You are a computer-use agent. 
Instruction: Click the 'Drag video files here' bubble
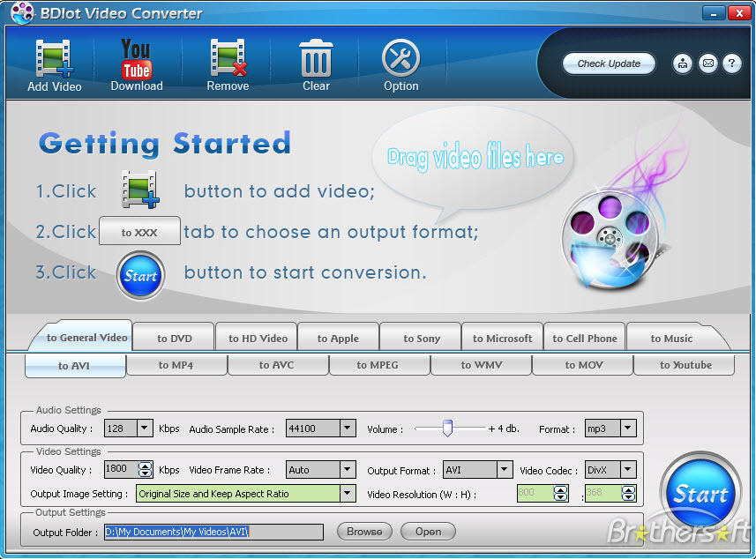click(473, 159)
